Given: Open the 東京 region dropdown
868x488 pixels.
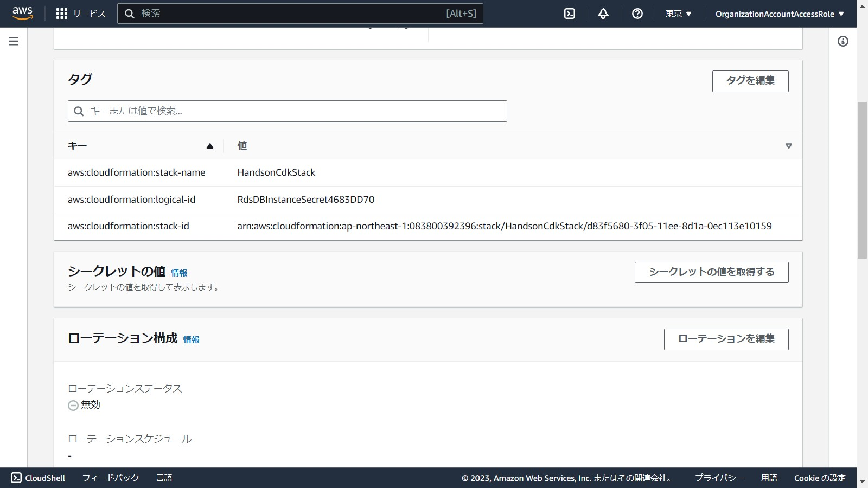Looking at the screenshot, I should pos(678,14).
